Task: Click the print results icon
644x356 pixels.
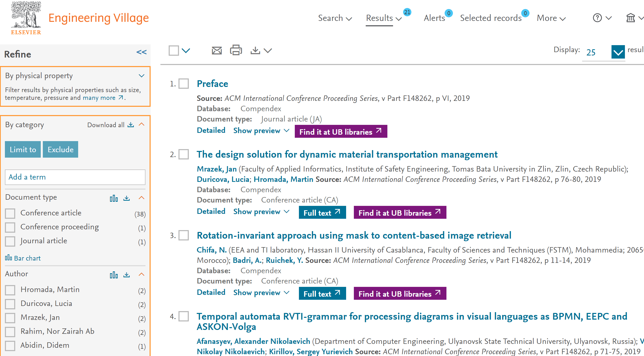Action: (236, 50)
